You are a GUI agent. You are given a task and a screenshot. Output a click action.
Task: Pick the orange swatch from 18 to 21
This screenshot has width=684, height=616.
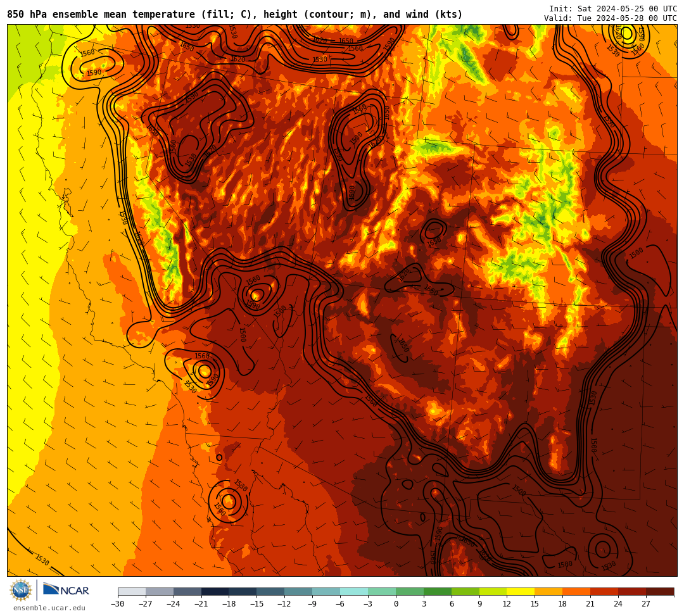pyautogui.click(x=577, y=591)
